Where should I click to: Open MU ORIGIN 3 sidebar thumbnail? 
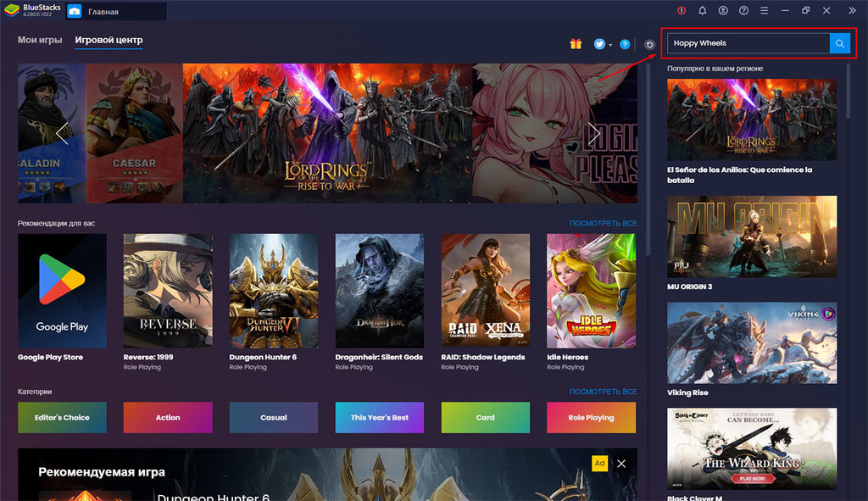[752, 237]
